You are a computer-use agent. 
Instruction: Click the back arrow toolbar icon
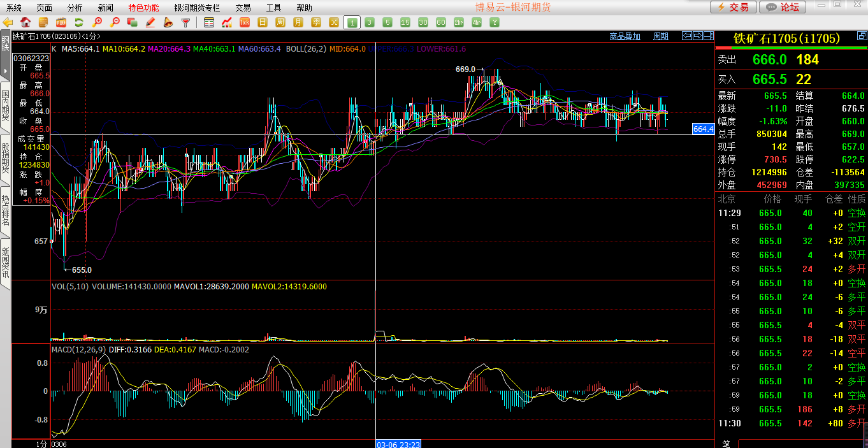8,22
